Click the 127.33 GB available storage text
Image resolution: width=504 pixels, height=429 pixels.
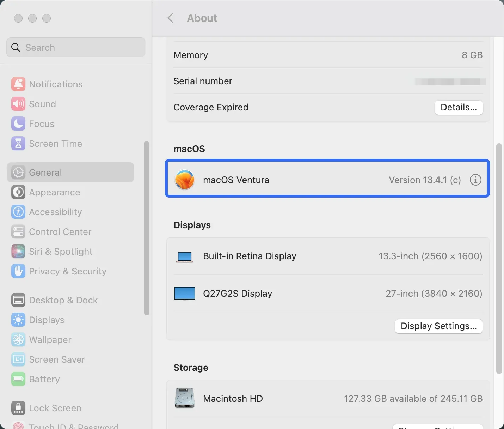pyautogui.click(x=413, y=399)
